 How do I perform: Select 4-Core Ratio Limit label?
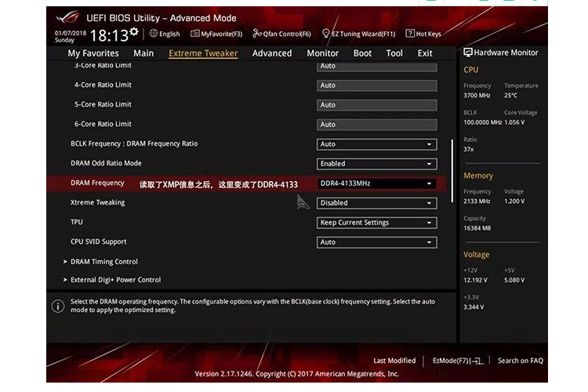click(103, 85)
